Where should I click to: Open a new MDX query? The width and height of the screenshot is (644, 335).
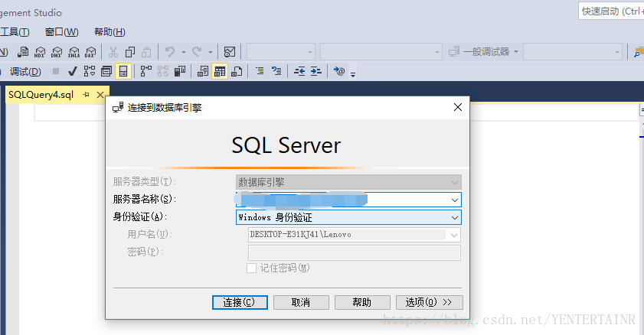pyautogui.click(x=40, y=52)
